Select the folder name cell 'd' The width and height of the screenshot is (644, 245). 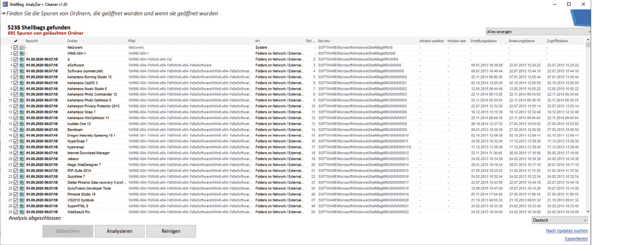click(68, 59)
